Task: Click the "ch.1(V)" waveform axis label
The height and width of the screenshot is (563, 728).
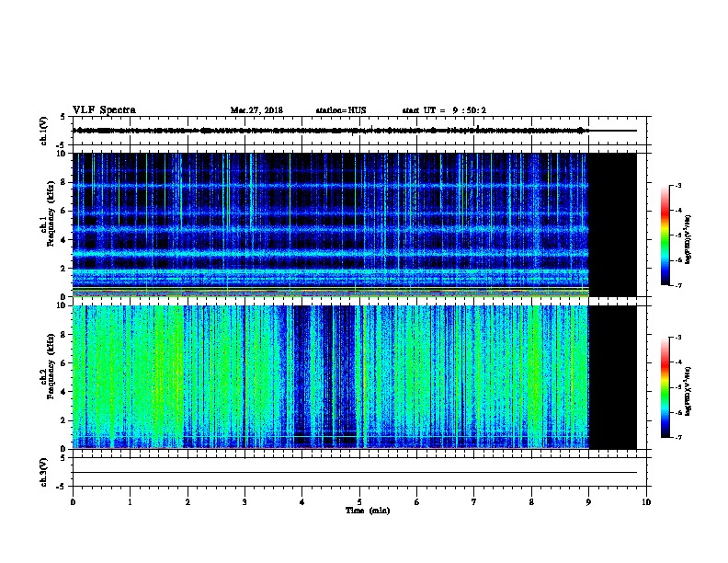Action: tap(43, 131)
